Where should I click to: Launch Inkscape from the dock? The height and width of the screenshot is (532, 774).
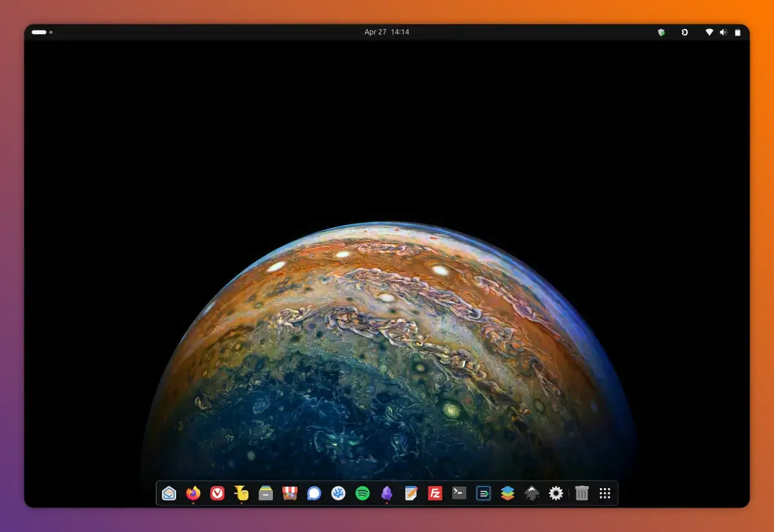[531, 493]
